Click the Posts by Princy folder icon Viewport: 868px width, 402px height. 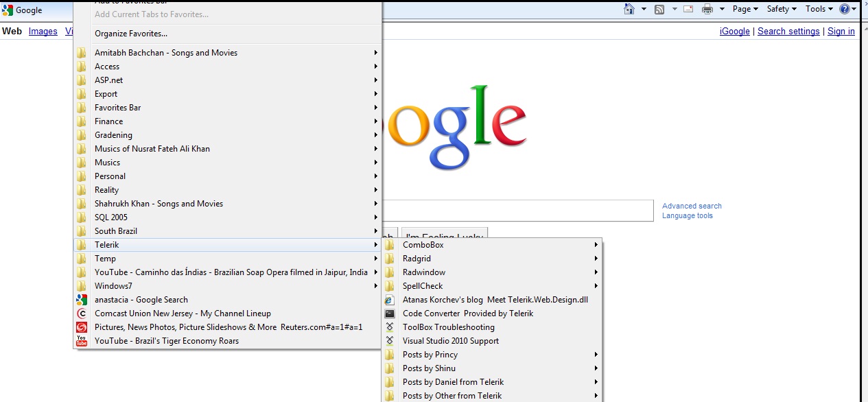[390, 355]
